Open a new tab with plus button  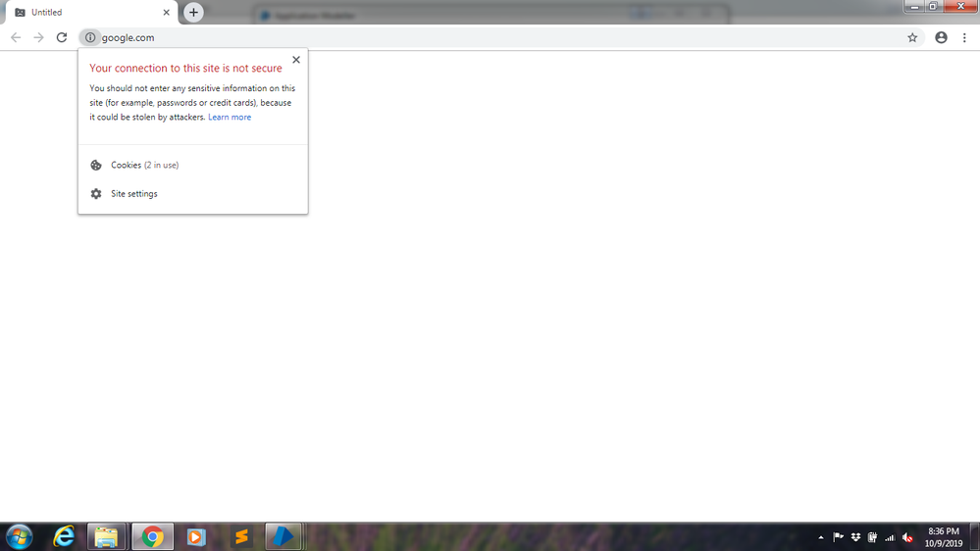(x=194, y=13)
